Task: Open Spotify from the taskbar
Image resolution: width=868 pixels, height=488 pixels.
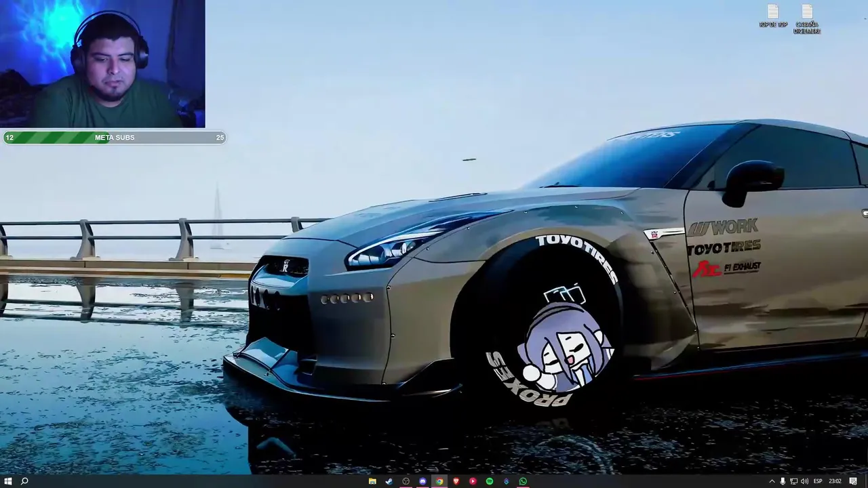Action: 490,481
